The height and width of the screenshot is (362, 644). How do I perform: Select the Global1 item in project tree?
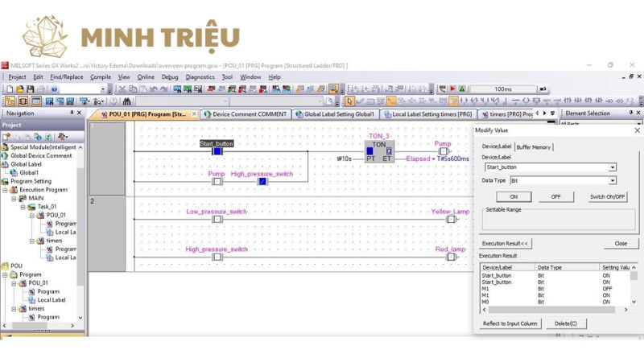point(29,172)
